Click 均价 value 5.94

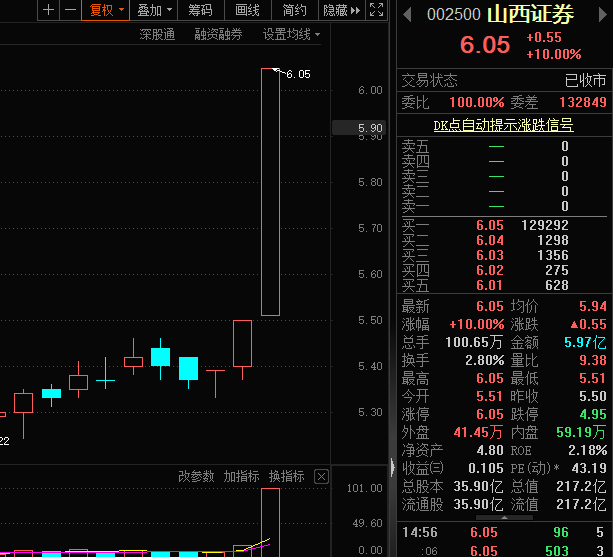tap(593, 306)
